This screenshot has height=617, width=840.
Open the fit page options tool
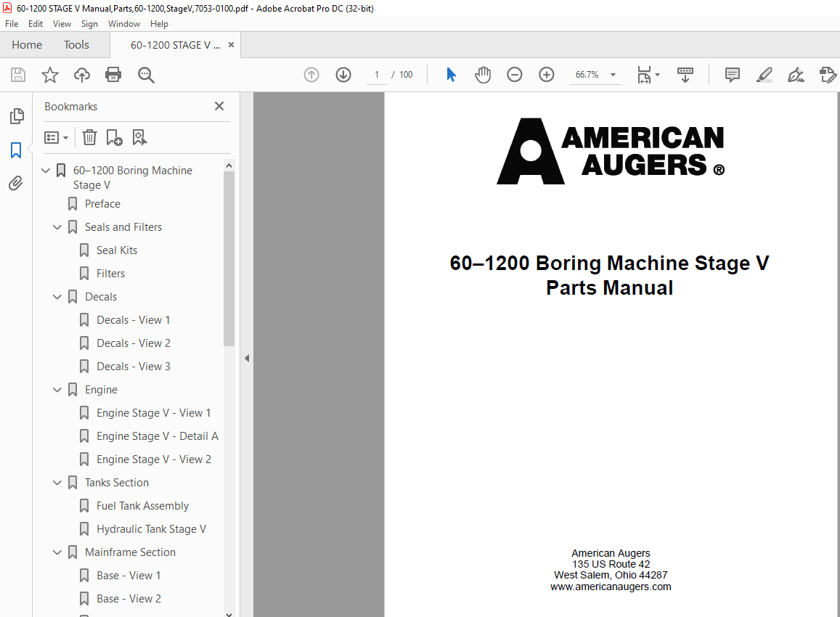[648, 75]
